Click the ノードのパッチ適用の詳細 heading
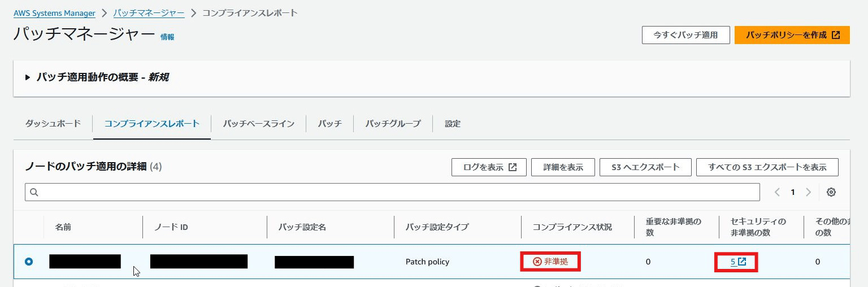The image size is (868, 287). 86,167
